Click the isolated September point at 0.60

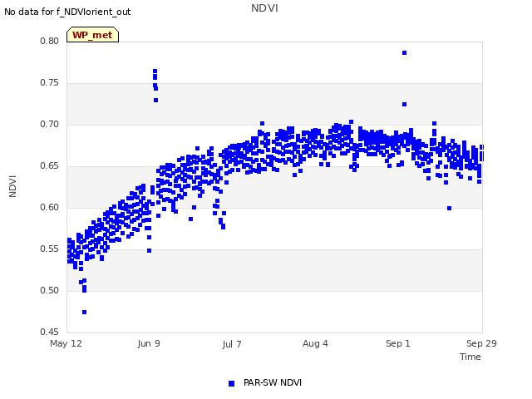(449, 209)
